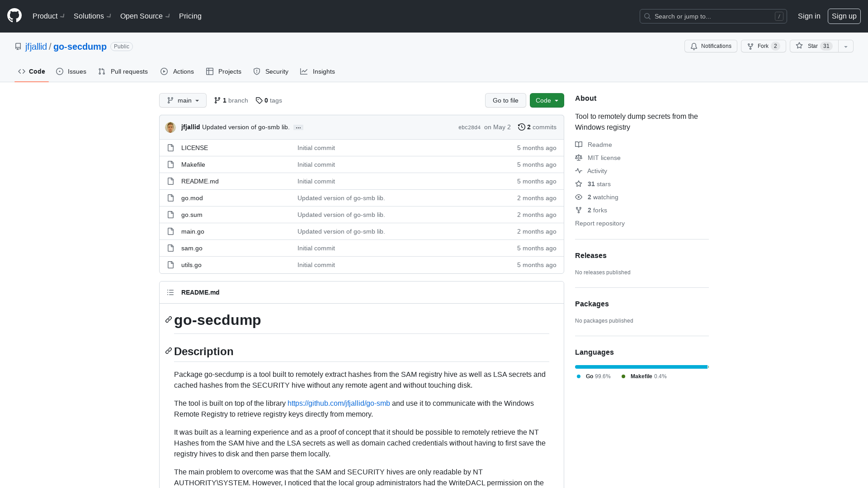Open the go-smb library link
Screen dimensions: 868x488
pyautogui.click(x=339, y=403)
